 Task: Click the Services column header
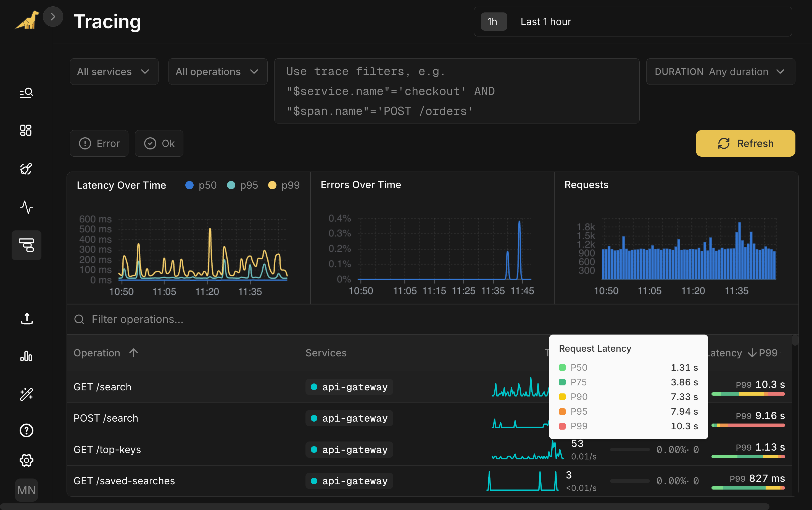(x=326, y=353)
